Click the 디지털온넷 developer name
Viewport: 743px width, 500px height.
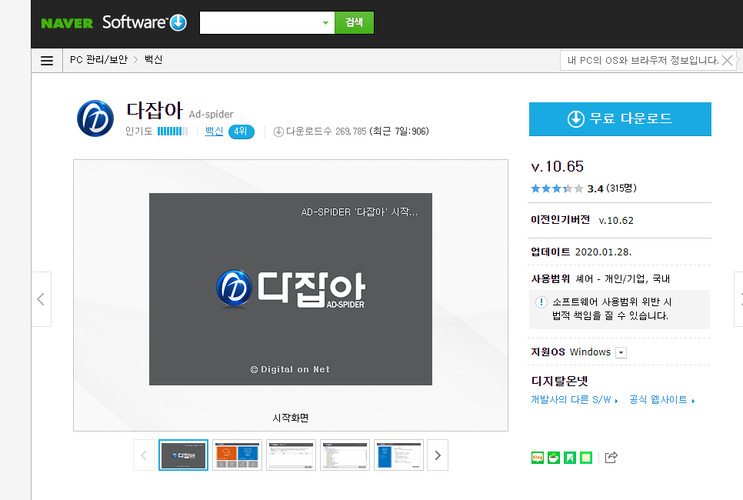coord(560,381)
